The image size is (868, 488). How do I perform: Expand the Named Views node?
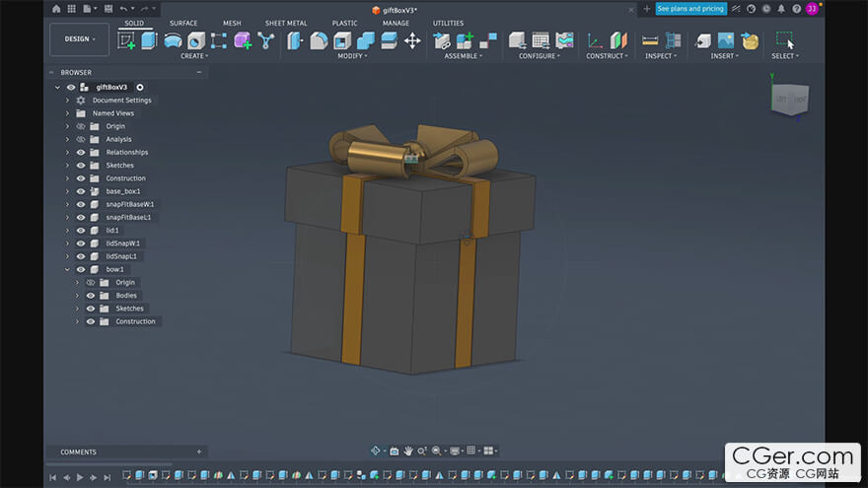67,113
